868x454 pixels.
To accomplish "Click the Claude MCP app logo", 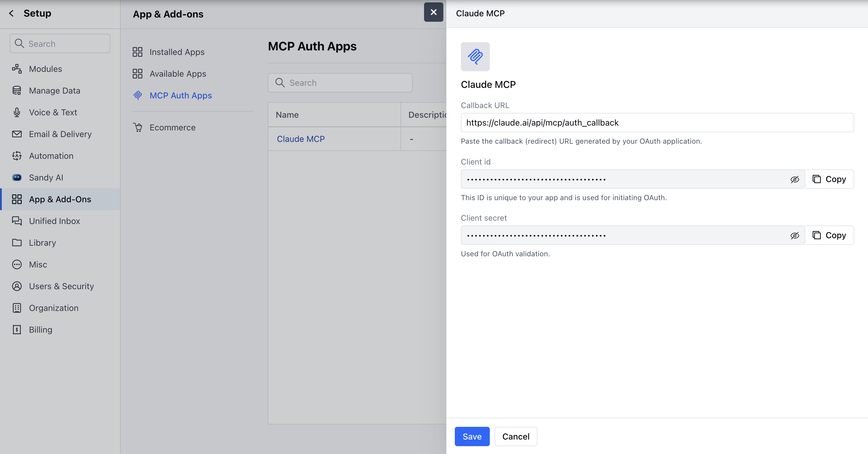I will 475,57.
